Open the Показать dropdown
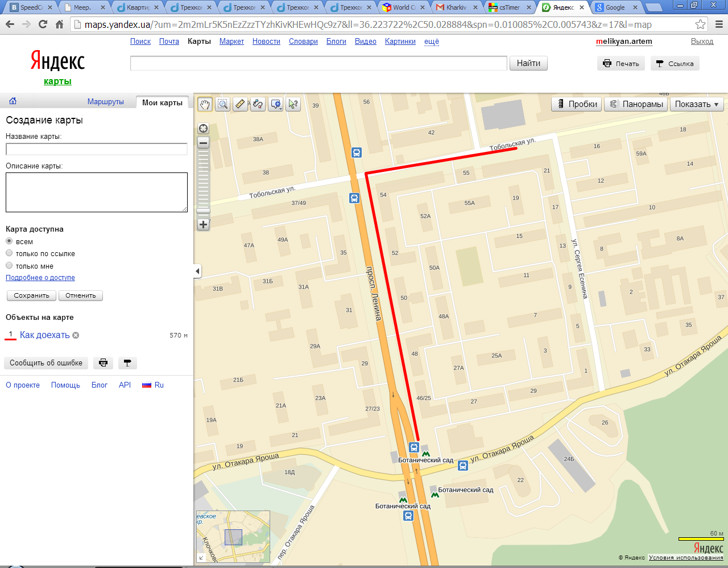 [x=697, y=104]
